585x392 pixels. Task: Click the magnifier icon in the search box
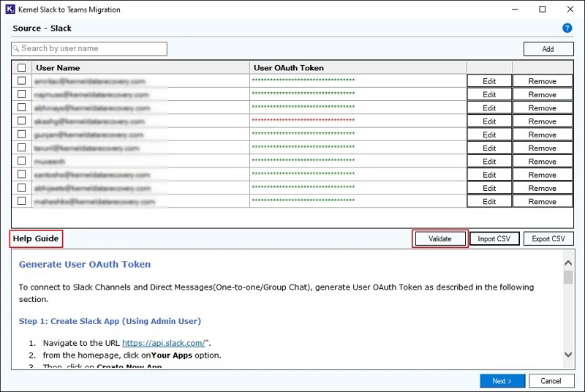(x=16, y=48)
